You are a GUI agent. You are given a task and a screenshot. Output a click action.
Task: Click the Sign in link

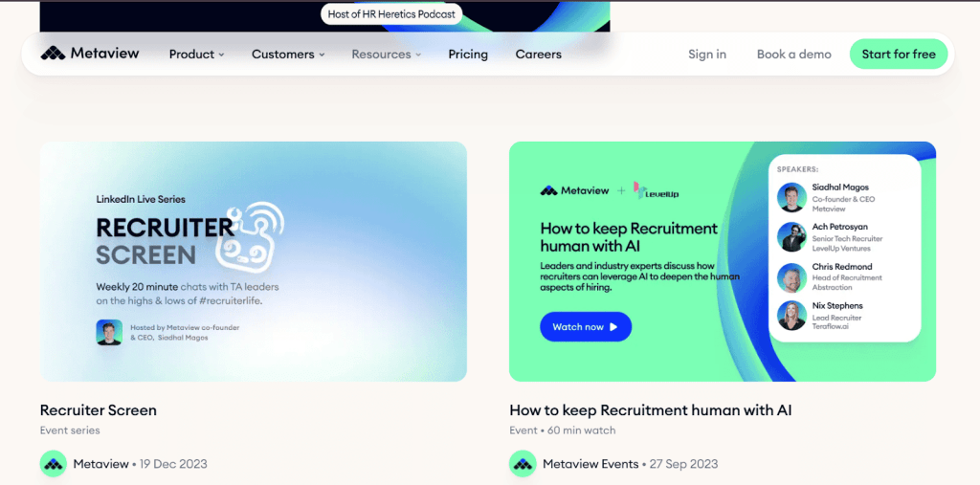pyautogui.click(x=707, y=55)
